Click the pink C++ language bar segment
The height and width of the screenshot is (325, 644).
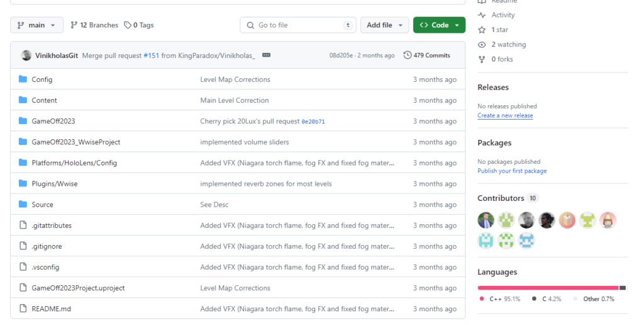[x=547, y=288]
